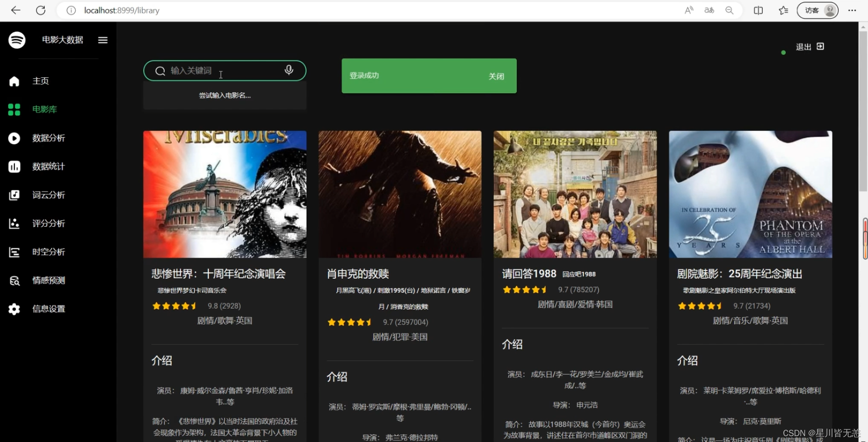Click the 主页 home icon
Image resolution: width=868 pixels, height=442 pixels.
14,81
